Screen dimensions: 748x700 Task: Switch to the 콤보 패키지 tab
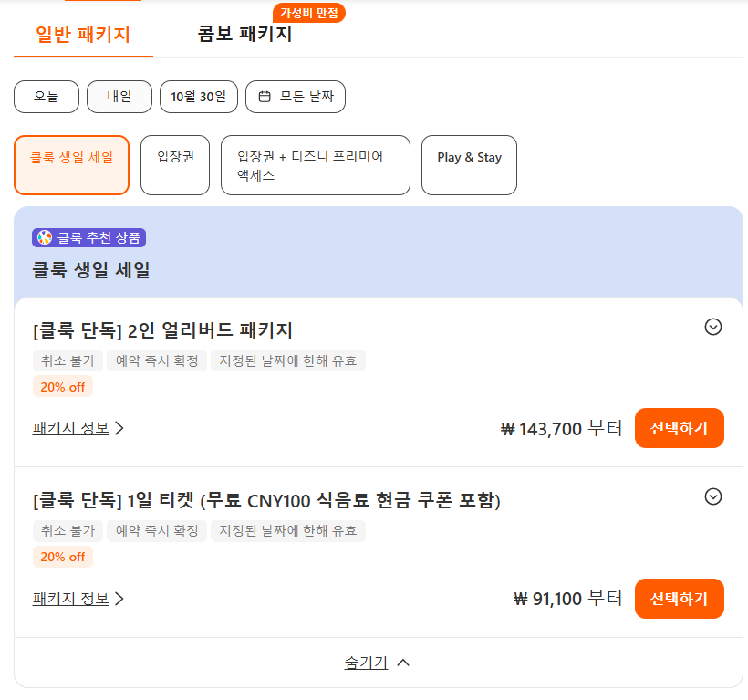pyautogui.click(x=244, y=34)
